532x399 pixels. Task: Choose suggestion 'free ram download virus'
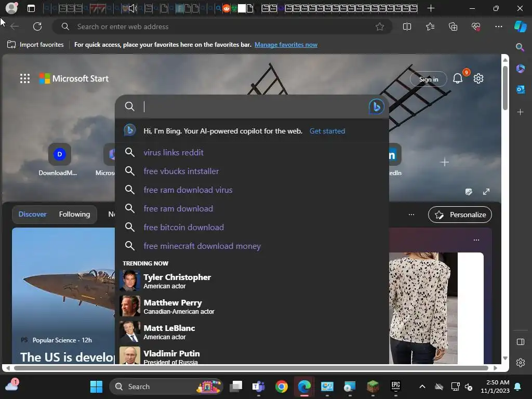(x=252, y=190)
